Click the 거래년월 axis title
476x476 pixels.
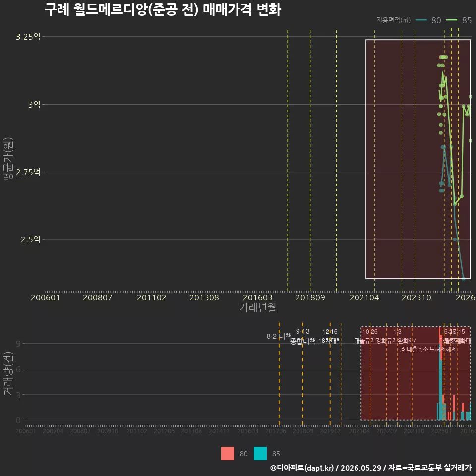[x=257, y=307]
